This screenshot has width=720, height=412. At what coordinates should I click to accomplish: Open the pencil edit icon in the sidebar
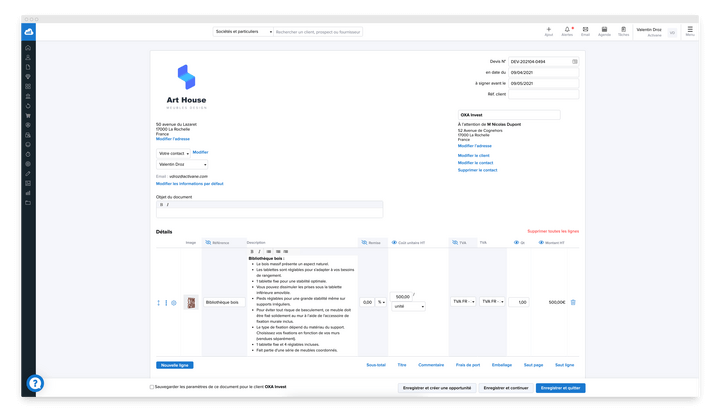pyautogui.click(x=28, y=174)
